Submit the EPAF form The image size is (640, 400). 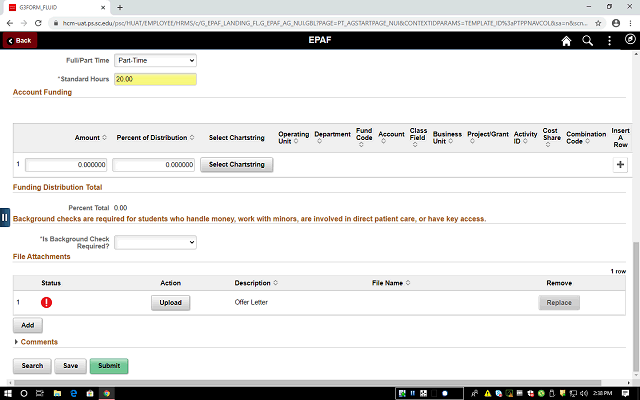click(109, 366)
